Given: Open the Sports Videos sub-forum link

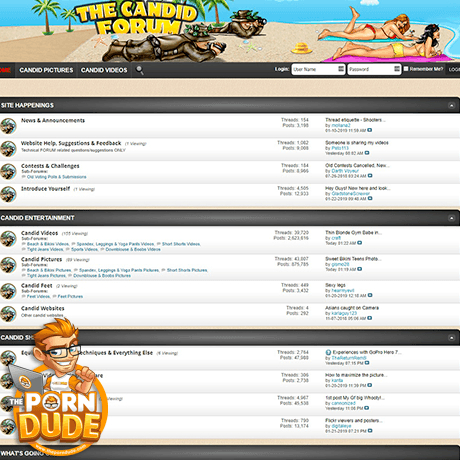Looking at the screenshot, I should [84, 249].
